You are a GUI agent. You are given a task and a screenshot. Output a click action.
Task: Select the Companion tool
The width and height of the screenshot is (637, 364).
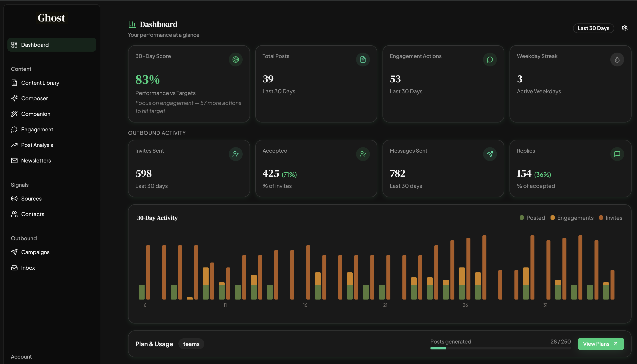click(36, 114)
